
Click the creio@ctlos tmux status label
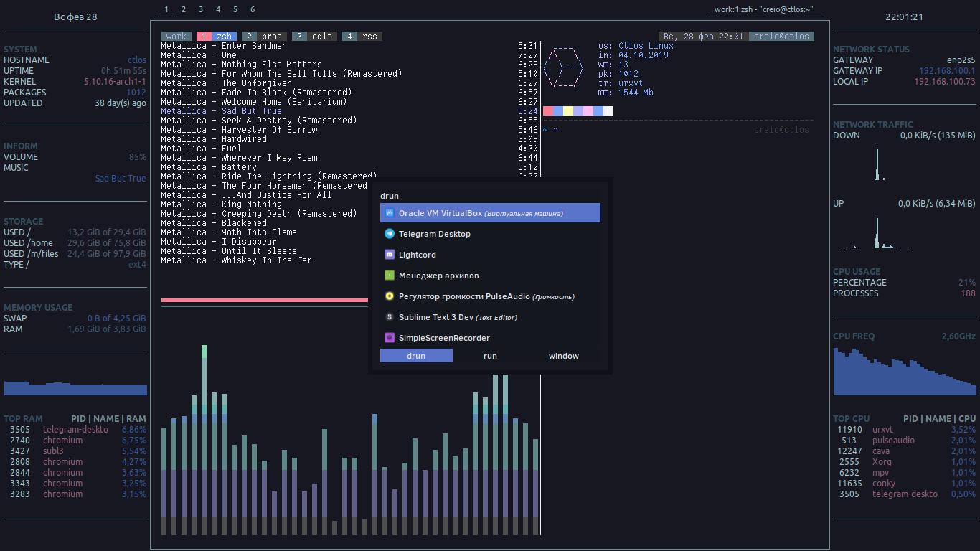click(781, 37)
